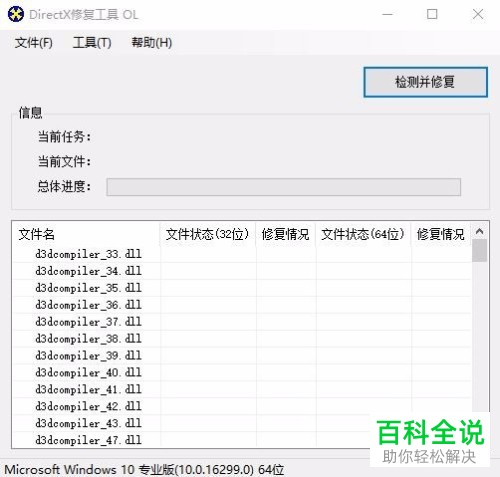Image resolution: width=500 pixels, height=477 pixels.
Task: Select the d3dcompiler_40.dll row
Action: [x=242, y=373]
